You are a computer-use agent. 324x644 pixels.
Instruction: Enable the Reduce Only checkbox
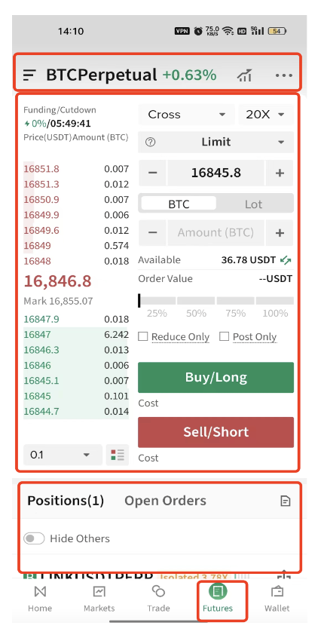(x=142, y=337)
